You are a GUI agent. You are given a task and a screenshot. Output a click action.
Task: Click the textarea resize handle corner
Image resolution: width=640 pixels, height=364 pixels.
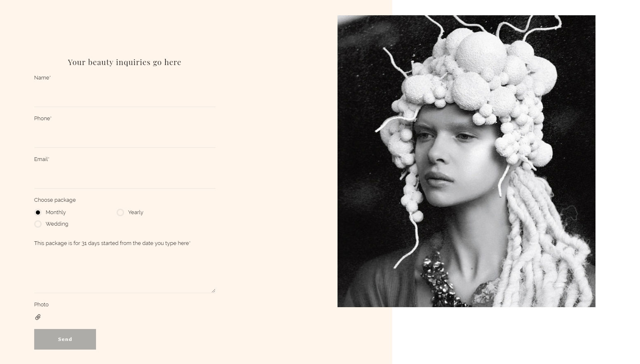[213, 290]
